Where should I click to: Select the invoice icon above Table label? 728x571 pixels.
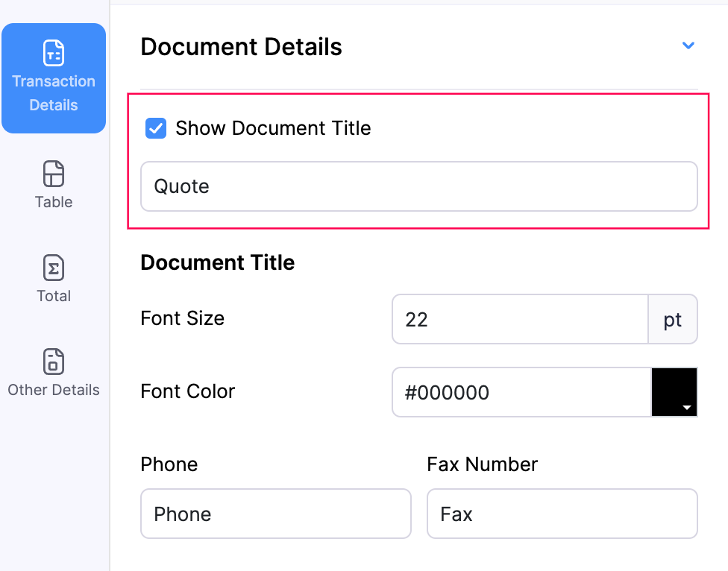[53, 174]
